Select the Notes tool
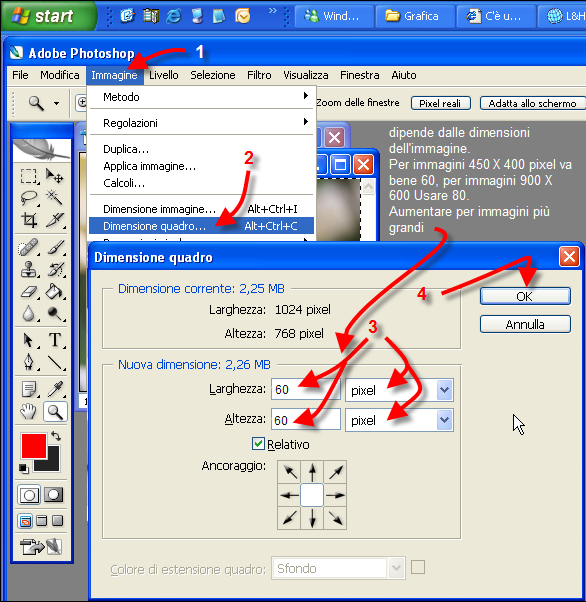The height and width of the screenshot is (602, 586). click(x=29, y=389)
